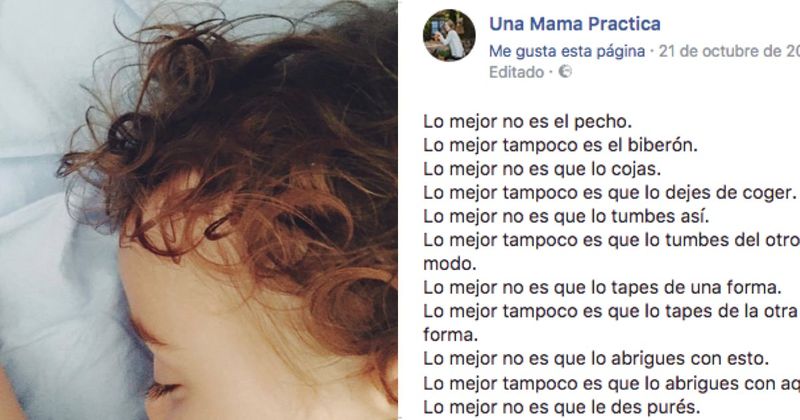Click the Una Mama Practica profile avatar
800x420 pixels.
point(449,35)
